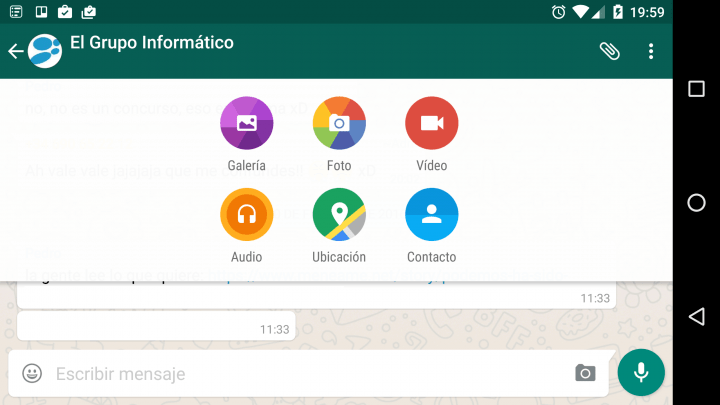
Task: Choose the Foto camera attachment icon
Action: tap(339, 123)
